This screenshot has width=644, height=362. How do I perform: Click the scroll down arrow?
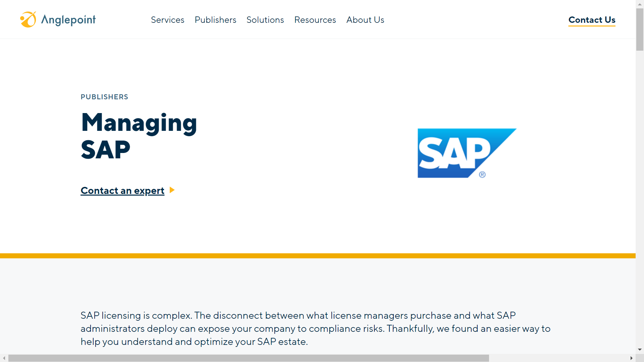click(x=640, y=350)
